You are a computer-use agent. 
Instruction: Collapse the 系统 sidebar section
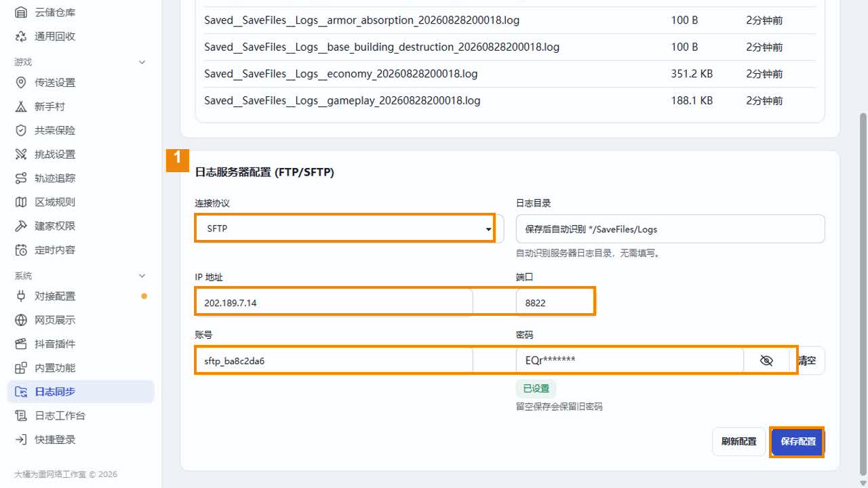click(142, 276)
